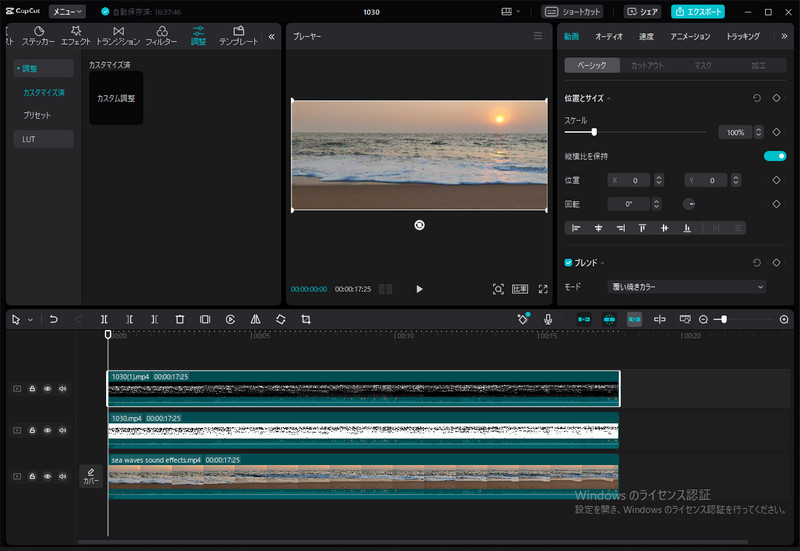Open the layout dropdown in title bar
Screen dimensions: 800x551
(x=510, y=11)
